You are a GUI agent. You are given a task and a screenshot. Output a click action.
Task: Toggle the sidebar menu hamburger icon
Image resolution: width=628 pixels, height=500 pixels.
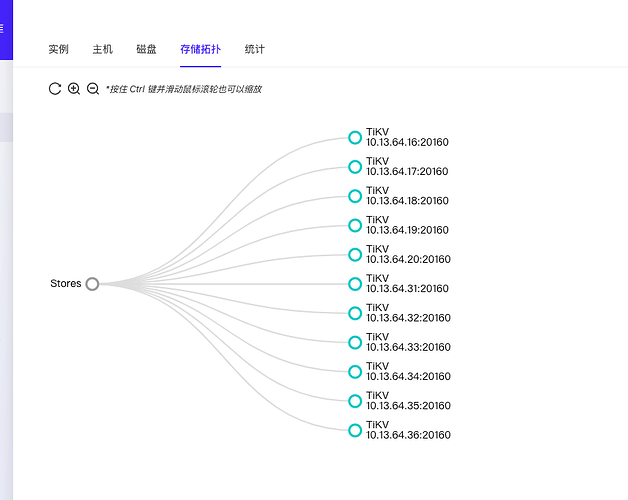coord(2,28)
